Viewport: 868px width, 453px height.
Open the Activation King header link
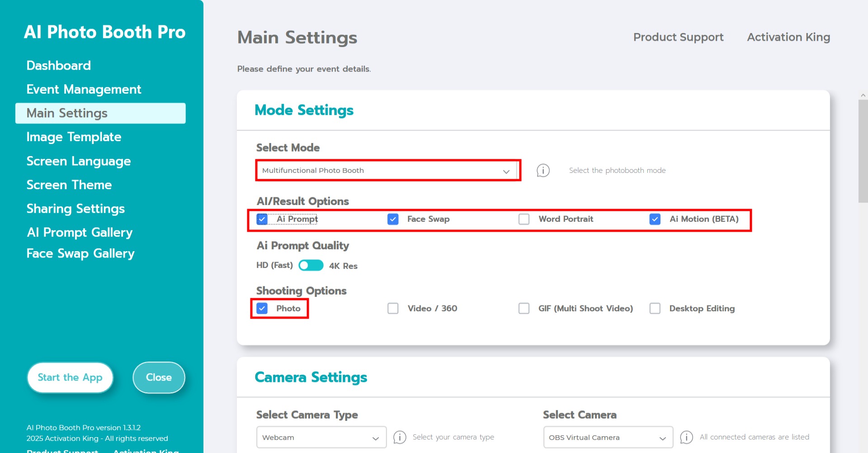point(788,37)
